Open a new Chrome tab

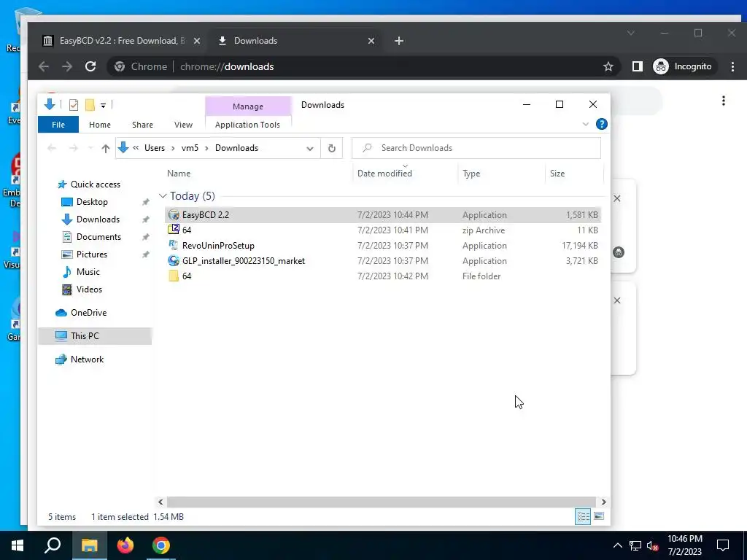pyautogui.click(x=399, y=41)
